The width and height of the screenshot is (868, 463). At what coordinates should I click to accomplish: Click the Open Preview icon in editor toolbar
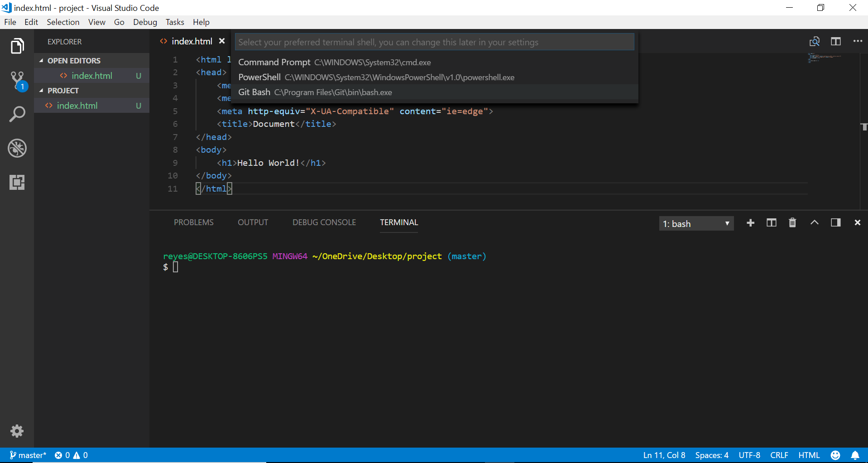[815, 42]
